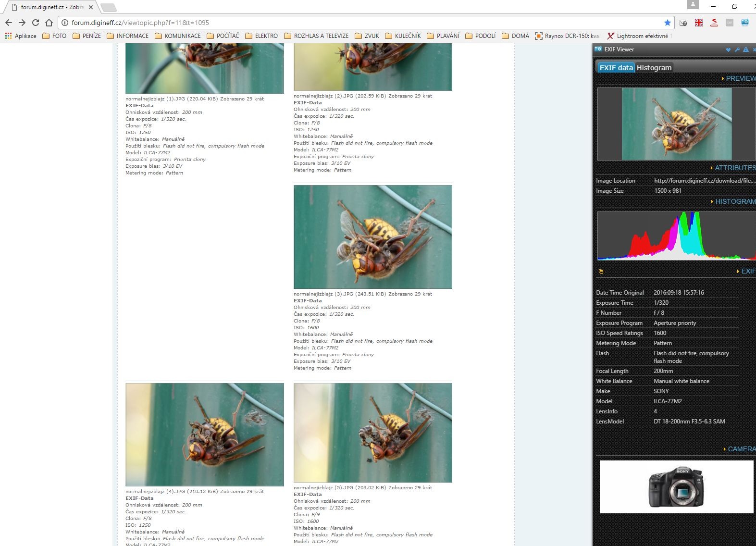Open the FOTO bookmarks folder
The height and width of the screenshot is (546, 756).
(54, 36)
